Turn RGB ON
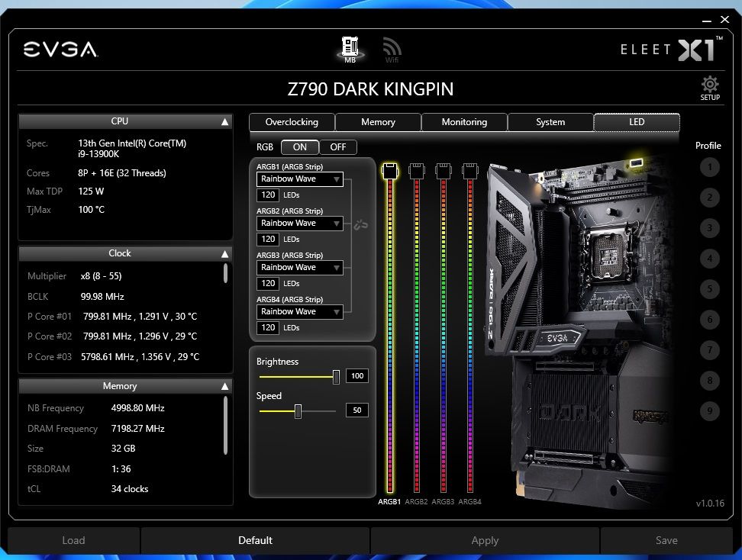The width and height of the screenshot is (742, 560). [299, 147]
